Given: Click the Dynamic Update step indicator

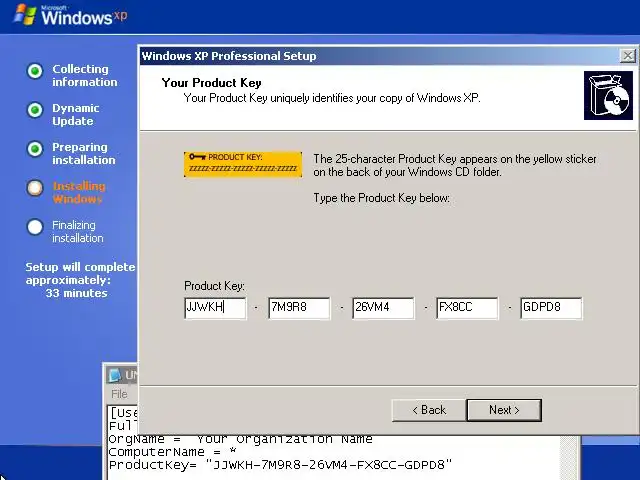Looking at the screenshot, I should pyautogui.click(x=35, y=110).
